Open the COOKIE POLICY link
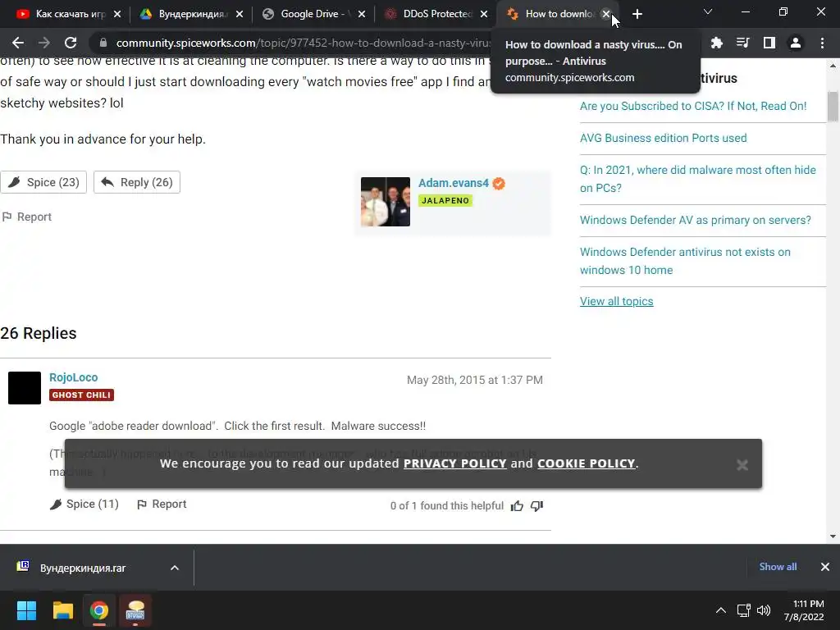Screen dimensions: 840x630 tap(586, 463)
